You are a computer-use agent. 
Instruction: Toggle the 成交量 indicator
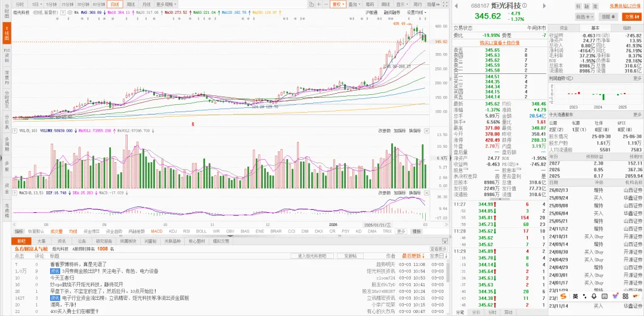[x=56, y=231]
